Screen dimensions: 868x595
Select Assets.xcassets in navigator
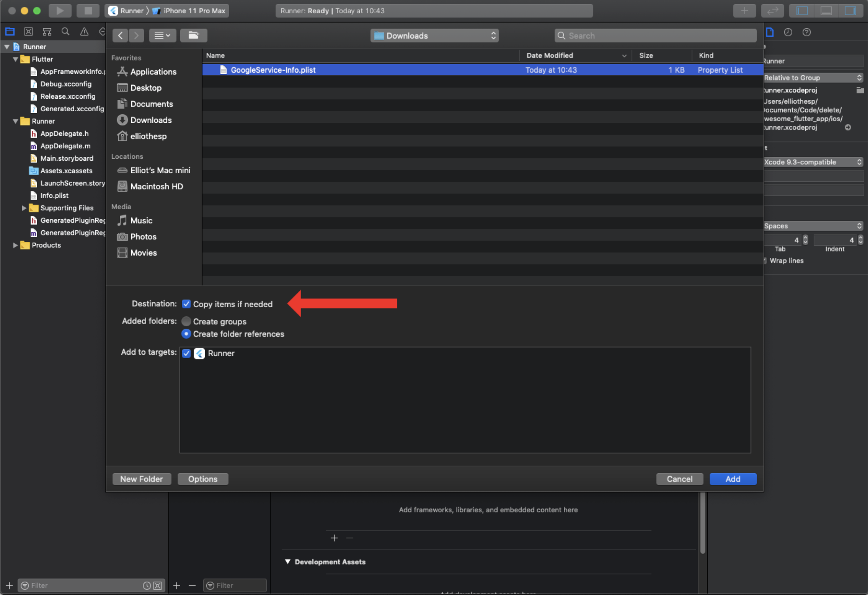point(60,171)
